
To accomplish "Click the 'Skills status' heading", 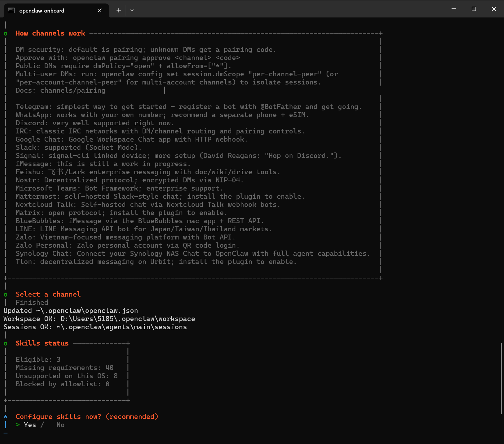I will [42, 343].
